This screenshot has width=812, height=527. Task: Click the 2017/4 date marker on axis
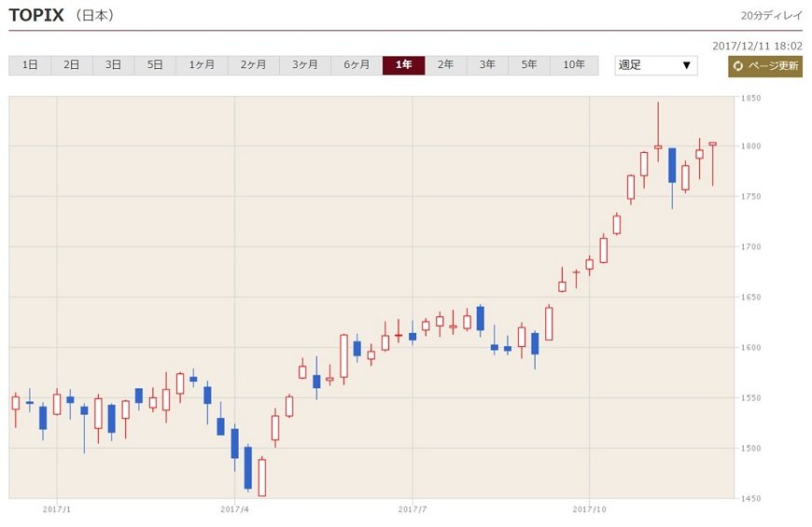(x=234, y=509)
